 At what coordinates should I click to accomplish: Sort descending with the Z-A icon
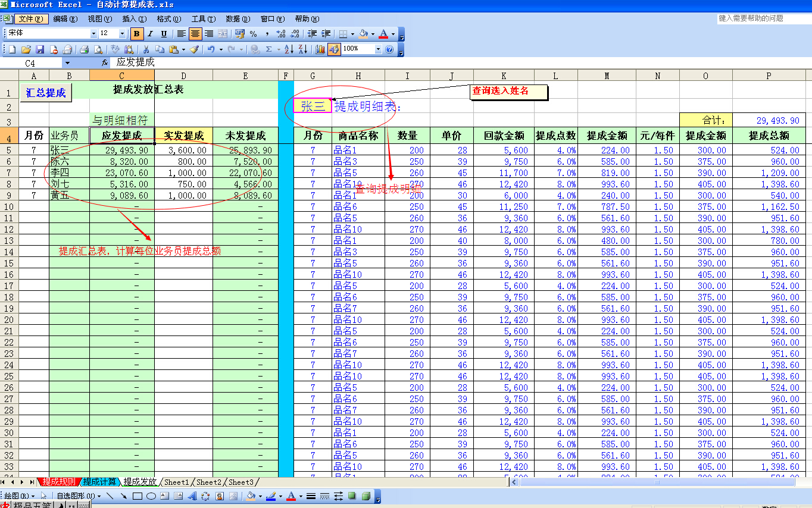coord(303,49)
